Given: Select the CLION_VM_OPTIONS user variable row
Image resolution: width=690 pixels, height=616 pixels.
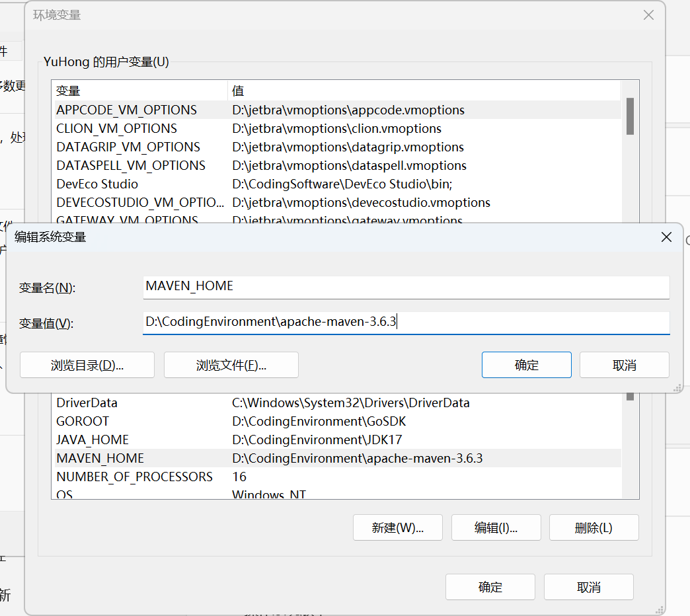Looking at the screenshot, I should tap(338, 128).
